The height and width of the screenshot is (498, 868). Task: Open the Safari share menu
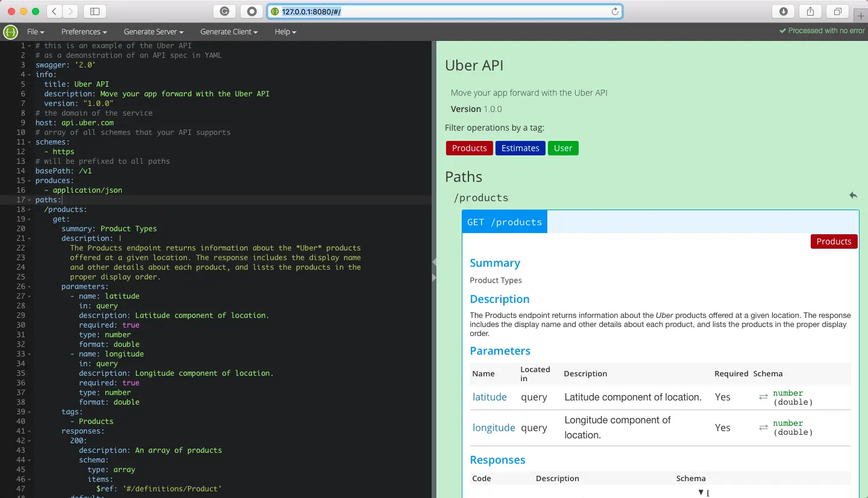[811, 11]
